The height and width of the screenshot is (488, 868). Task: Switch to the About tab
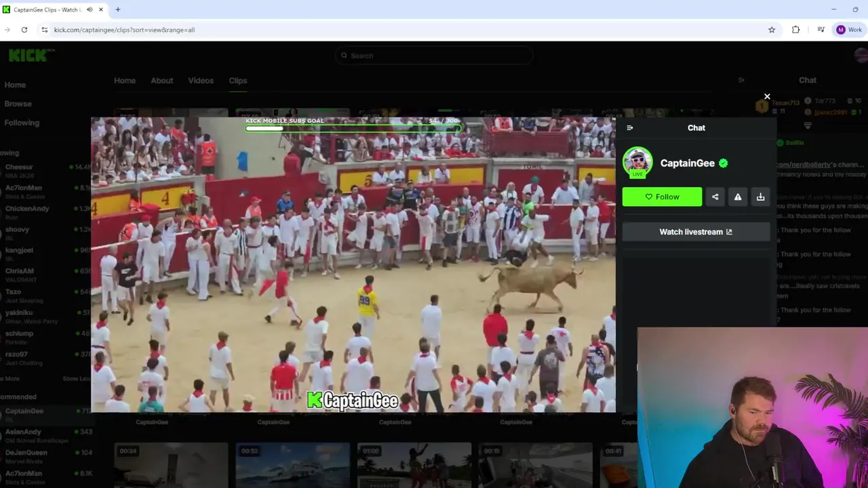[162, 81]
